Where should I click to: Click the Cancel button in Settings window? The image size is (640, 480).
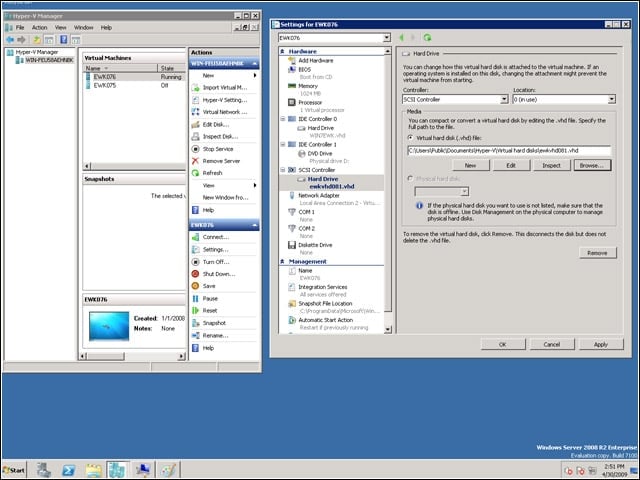click(552, 344)
